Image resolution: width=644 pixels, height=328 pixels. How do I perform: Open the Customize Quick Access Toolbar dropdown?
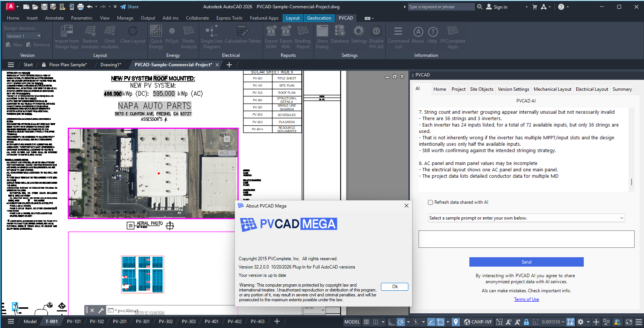coord(115,7)
